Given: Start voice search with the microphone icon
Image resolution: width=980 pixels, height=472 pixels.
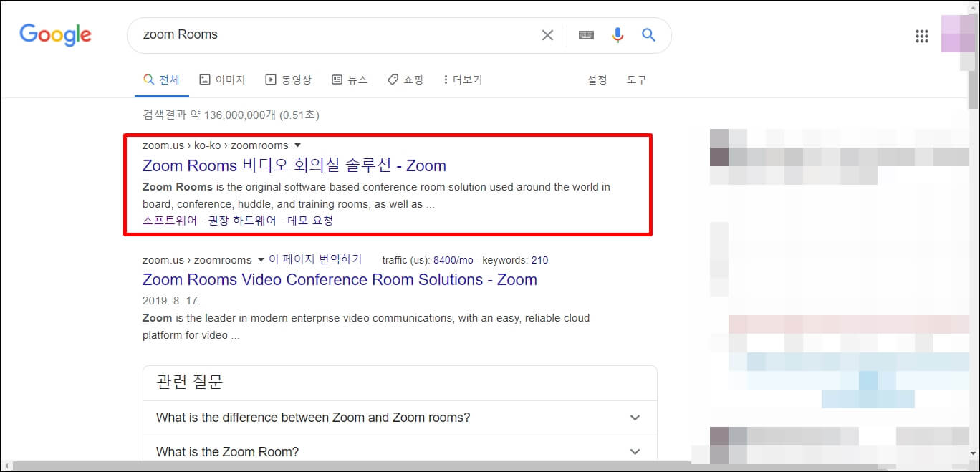Looking at the screenshot, I should coord(618,35).
